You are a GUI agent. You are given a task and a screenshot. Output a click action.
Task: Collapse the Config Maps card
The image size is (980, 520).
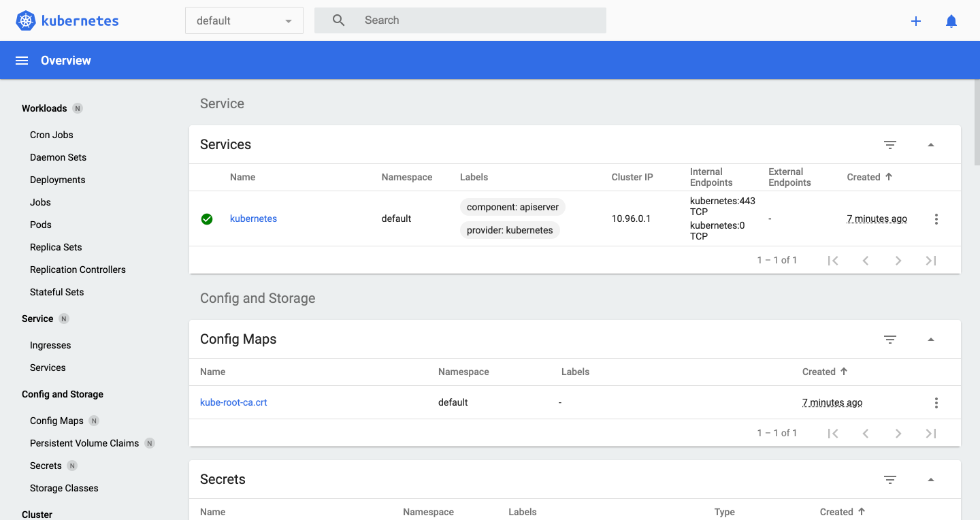click(x=931, y=339)
